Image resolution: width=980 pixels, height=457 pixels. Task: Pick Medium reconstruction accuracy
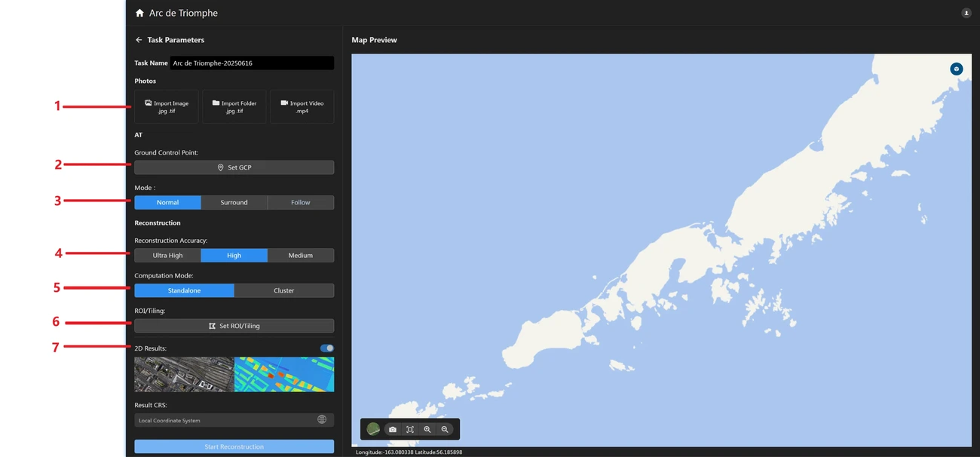click(300, 256)
